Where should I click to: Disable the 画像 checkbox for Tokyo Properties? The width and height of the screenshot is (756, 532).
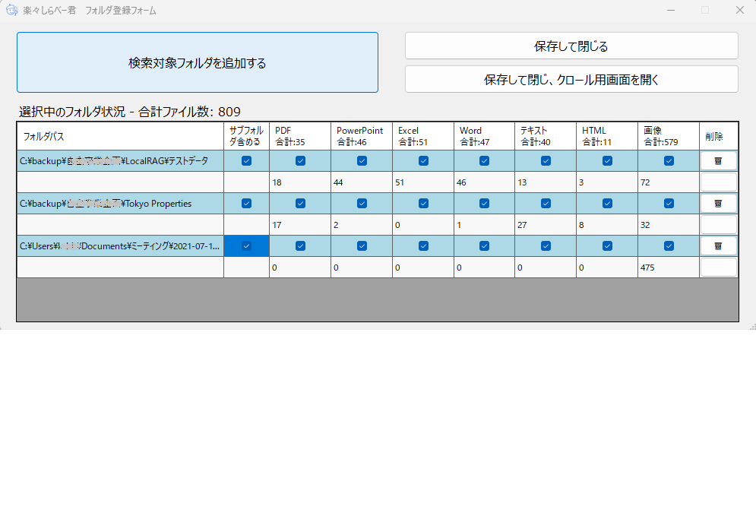pos(669,203)
